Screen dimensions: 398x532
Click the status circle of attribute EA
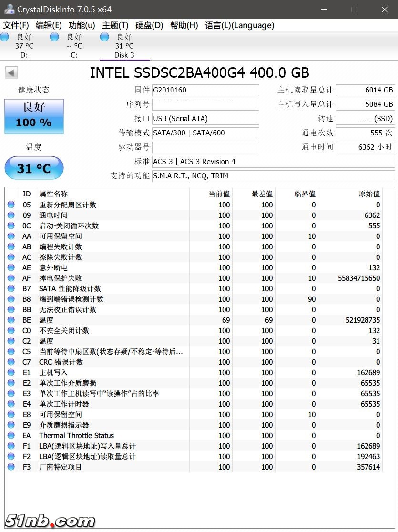click(x=11, y=435)
